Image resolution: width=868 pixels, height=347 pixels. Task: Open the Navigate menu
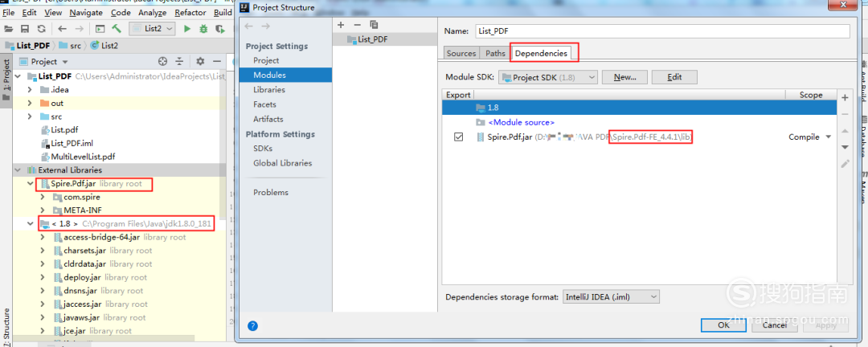[86, 12]
